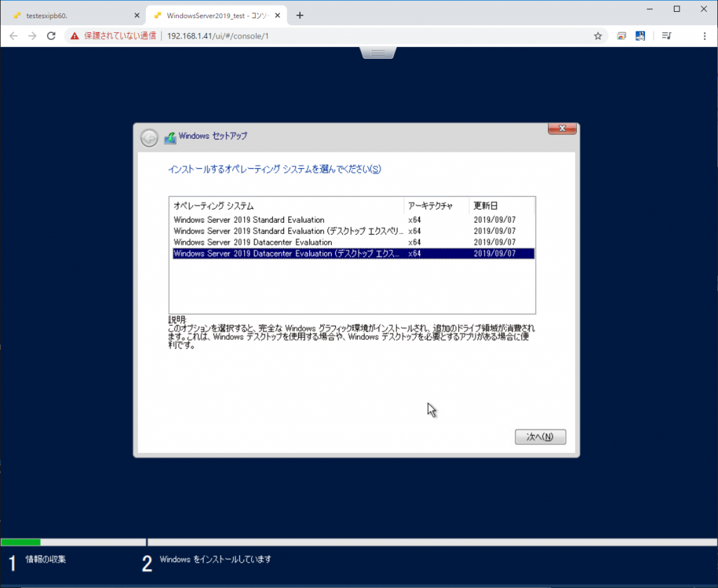718x588 pixels.
Task: Close the testesxipb60 tab
Action: pyautogui.click(x=137, y=15)
